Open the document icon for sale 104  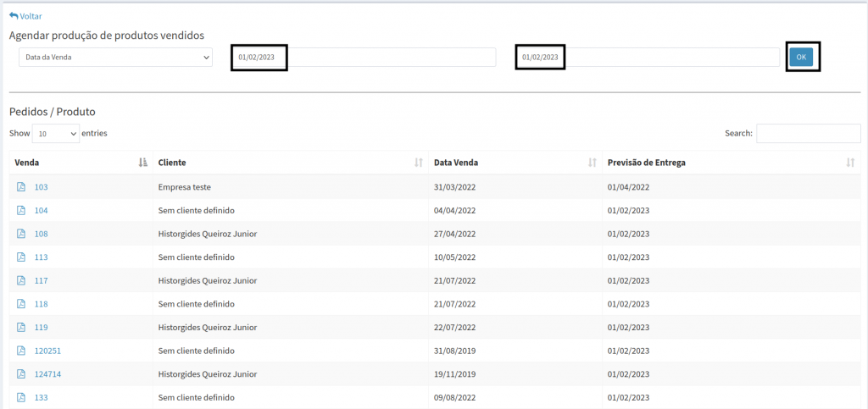(x=21, y=210)
